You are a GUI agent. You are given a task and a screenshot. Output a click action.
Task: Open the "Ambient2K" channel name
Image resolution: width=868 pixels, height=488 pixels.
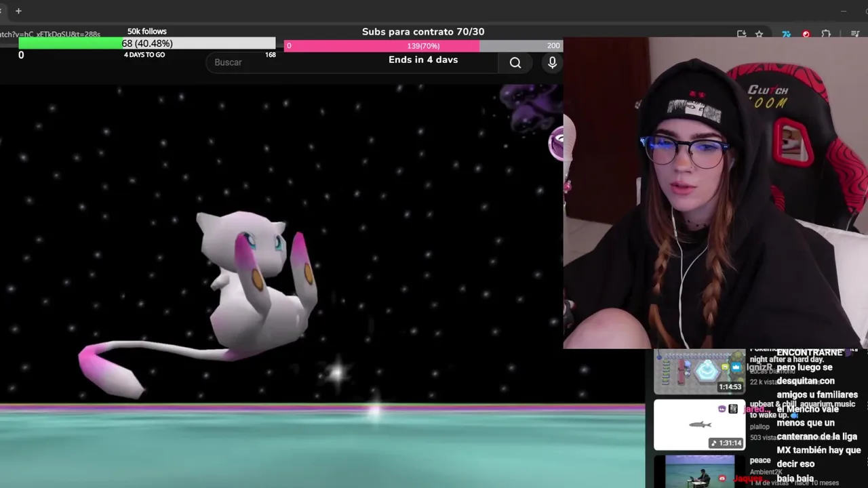pos(766,472)
